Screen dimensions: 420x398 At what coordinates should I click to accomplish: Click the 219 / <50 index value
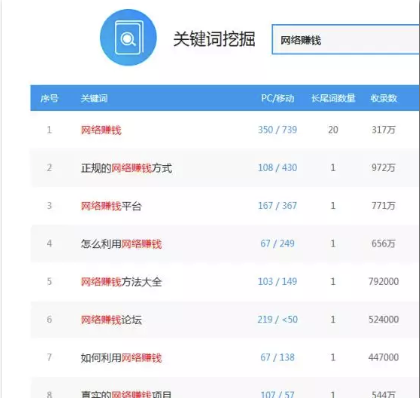277,320
